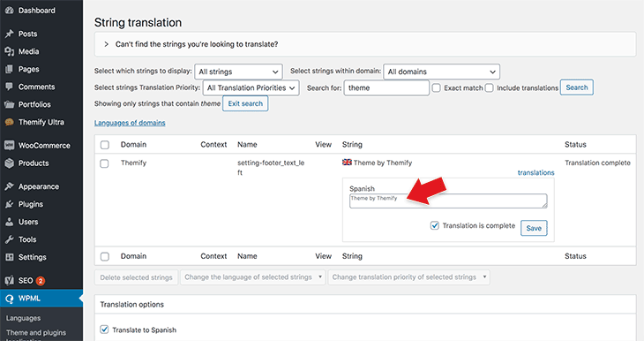Uncheck the Translate to Spanish checkbox
This screenshot has width=644, height=341.
point(104,330)
